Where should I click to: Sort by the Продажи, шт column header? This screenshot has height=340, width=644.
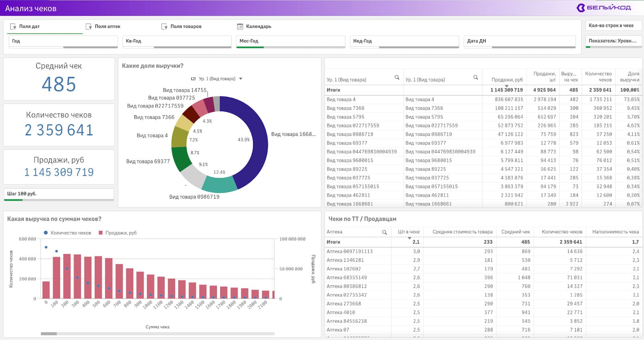click(545, 77)
